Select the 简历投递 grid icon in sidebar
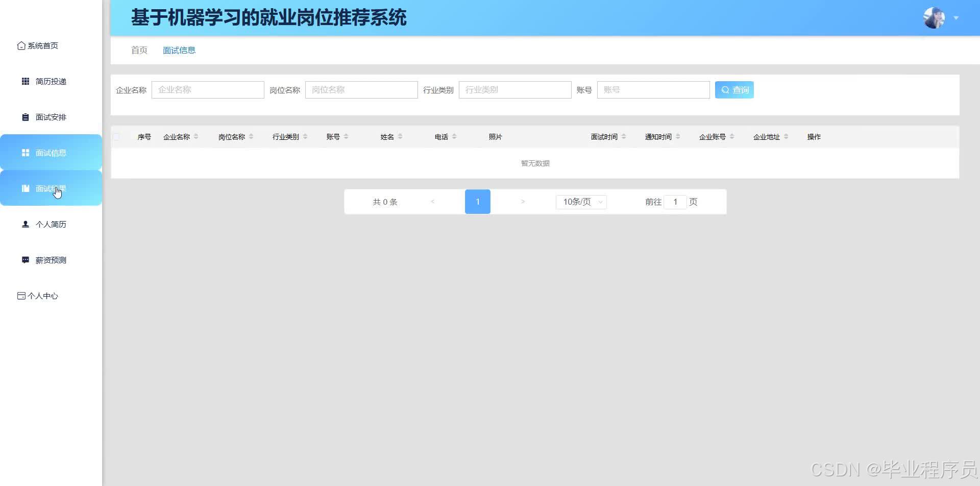This screenshot has height=486, width=980. pos(25,81)
